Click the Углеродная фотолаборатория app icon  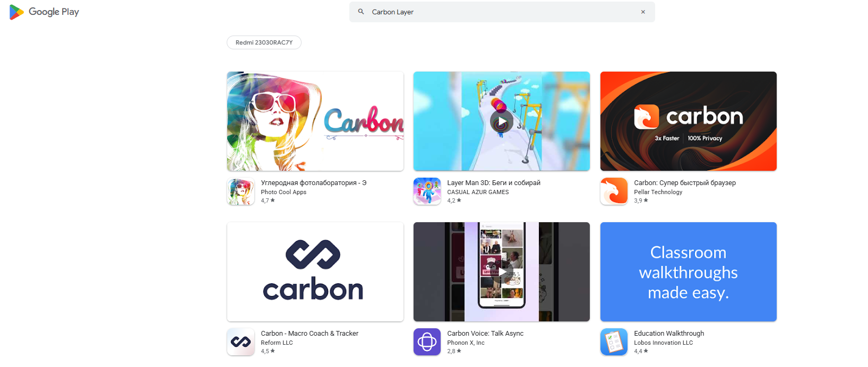tap(240, 191)
